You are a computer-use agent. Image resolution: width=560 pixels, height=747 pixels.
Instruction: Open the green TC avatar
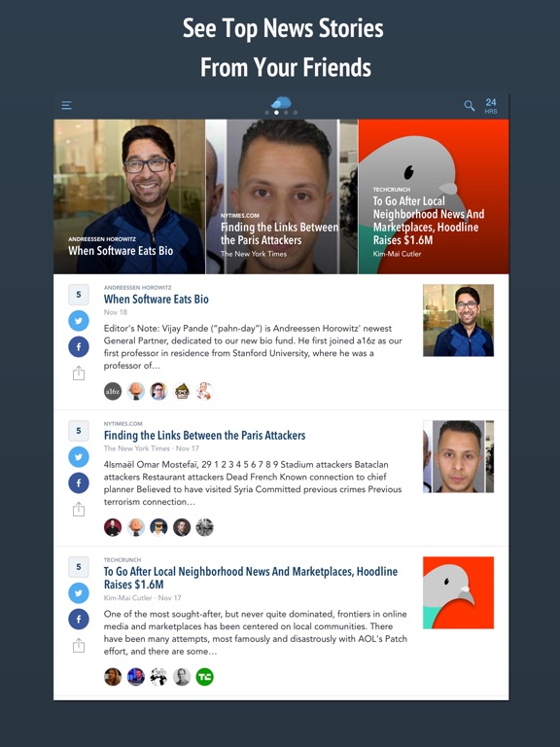pos(205,677)
